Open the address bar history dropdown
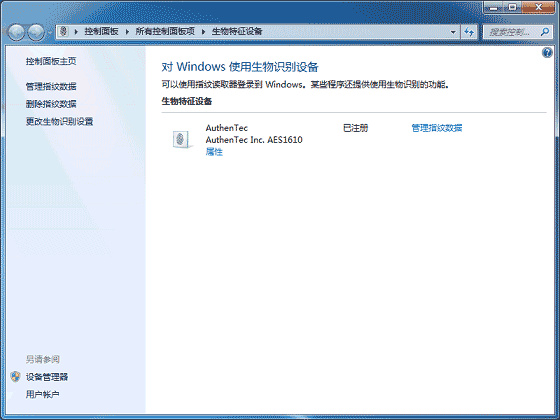 [x=453, y=32]
